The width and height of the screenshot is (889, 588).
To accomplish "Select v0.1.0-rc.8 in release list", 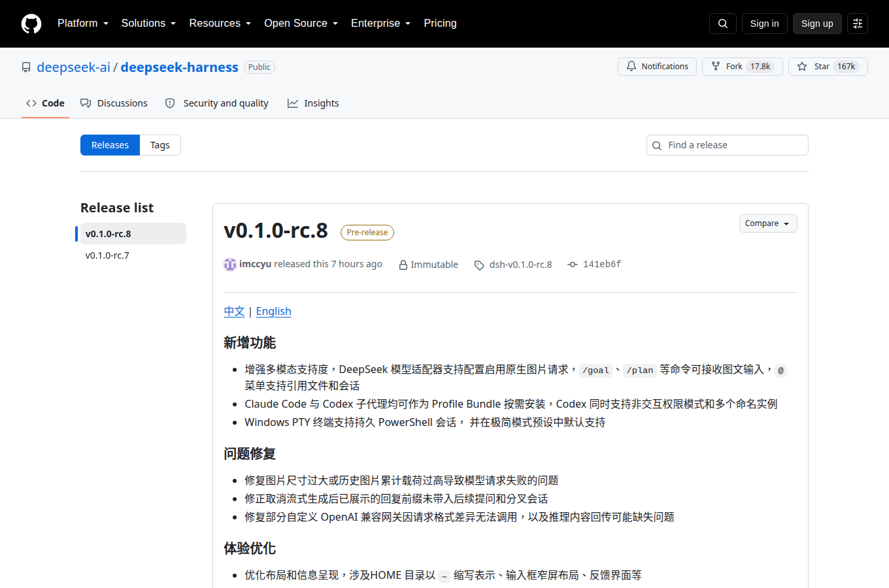I will 133,234.
